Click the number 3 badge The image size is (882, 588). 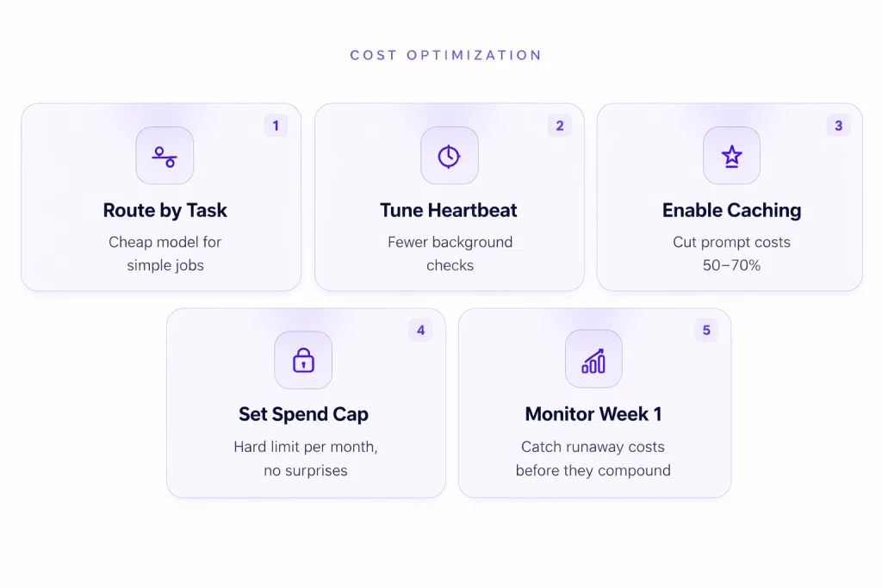tap(838, 126)
